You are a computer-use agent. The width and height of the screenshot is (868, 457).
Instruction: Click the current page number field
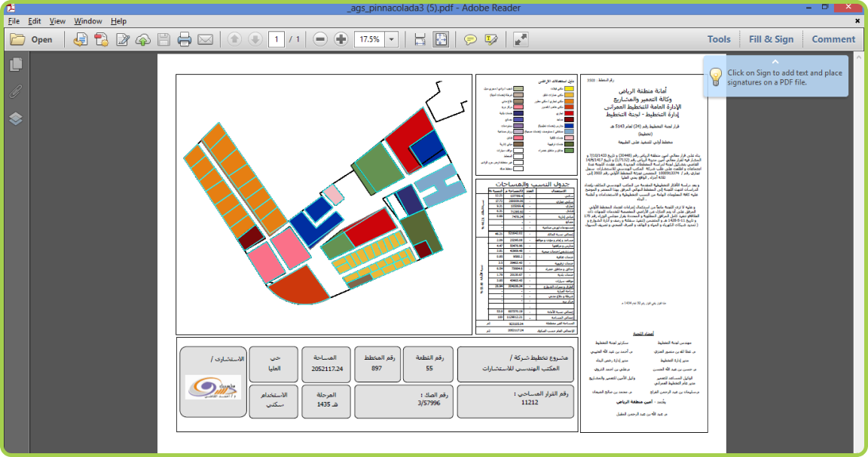click(x=276, y=39)
